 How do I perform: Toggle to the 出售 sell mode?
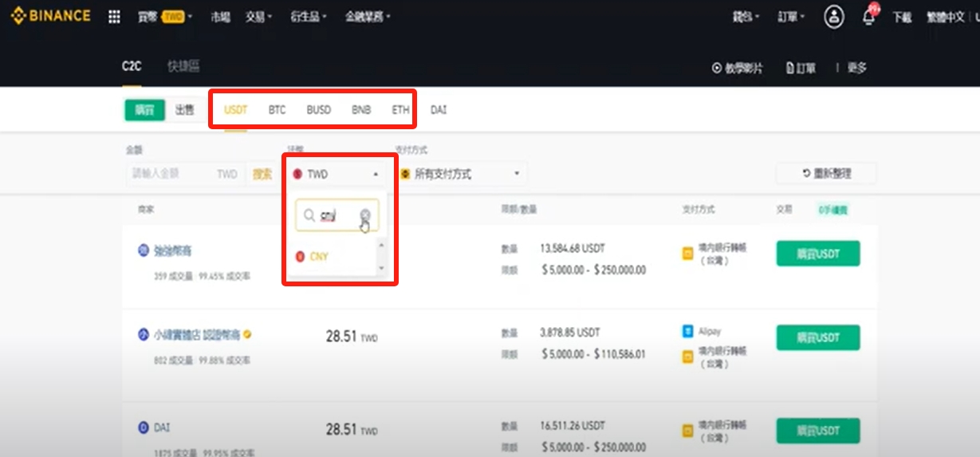(184, 110)
